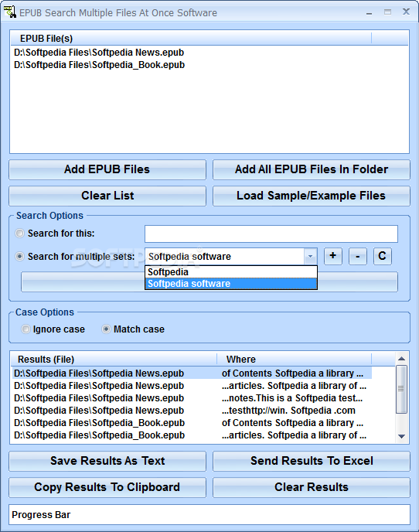This screenshot has height=532, width=419.
Task: Open the multiple sets dropdown arrow
Action: pos(310,257)
